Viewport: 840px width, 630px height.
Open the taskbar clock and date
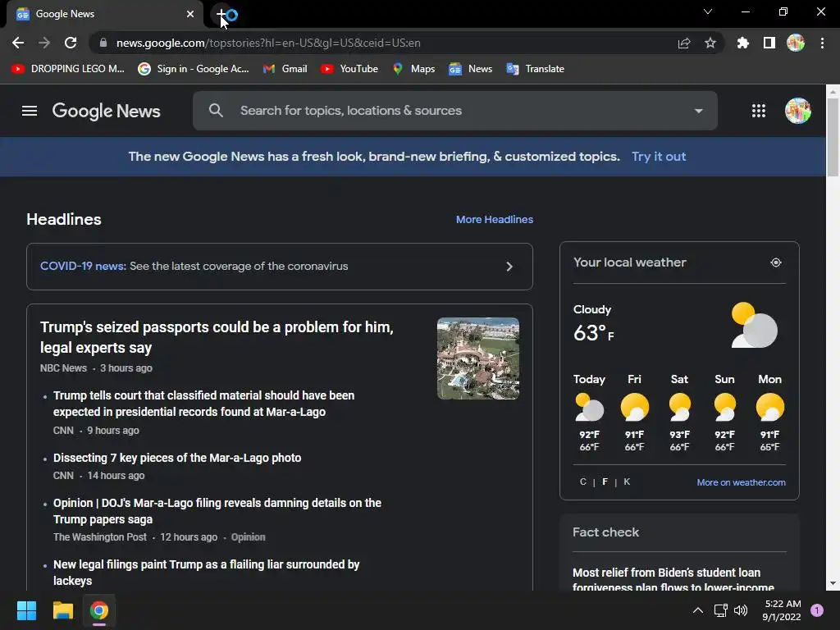click(x=782, y=610)
